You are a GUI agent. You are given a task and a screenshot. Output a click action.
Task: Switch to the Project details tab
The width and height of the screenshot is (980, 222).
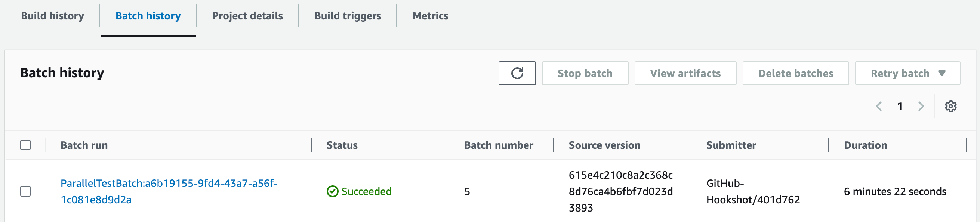coord(247,16)
